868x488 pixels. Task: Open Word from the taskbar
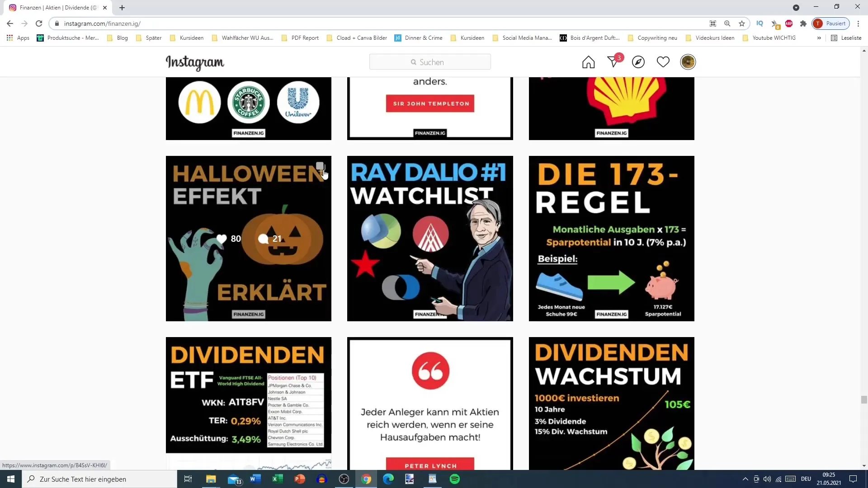[255, 479]
